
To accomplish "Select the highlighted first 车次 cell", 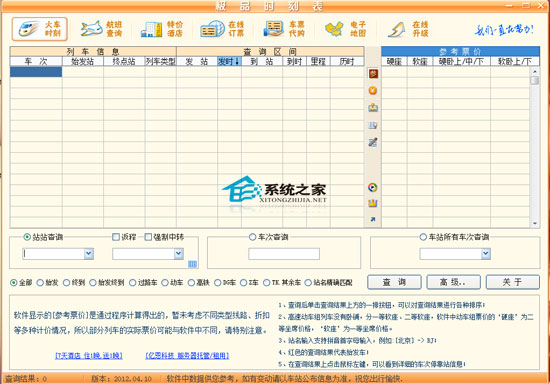I will click(x=36, y=72).
